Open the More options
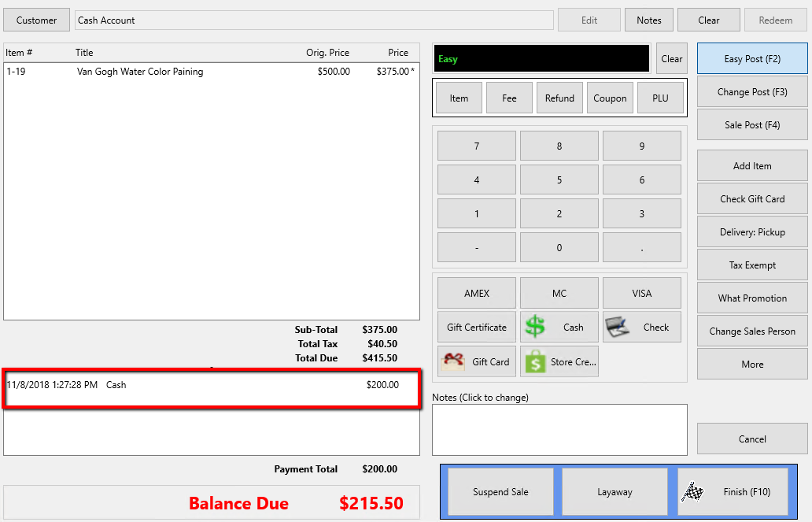 click(752, 364)
